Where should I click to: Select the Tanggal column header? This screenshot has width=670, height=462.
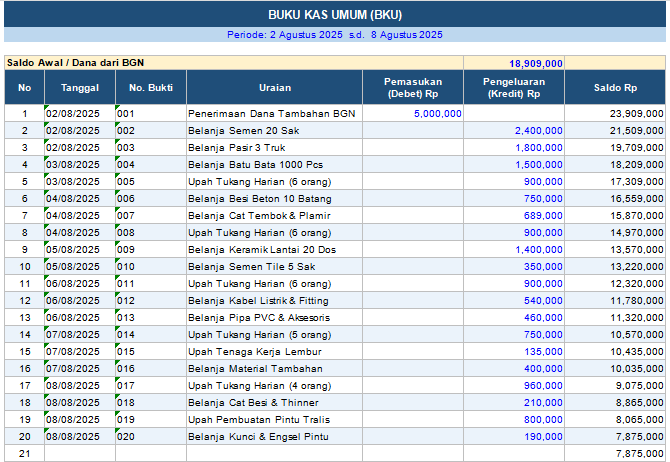click(x=80, y=88)
